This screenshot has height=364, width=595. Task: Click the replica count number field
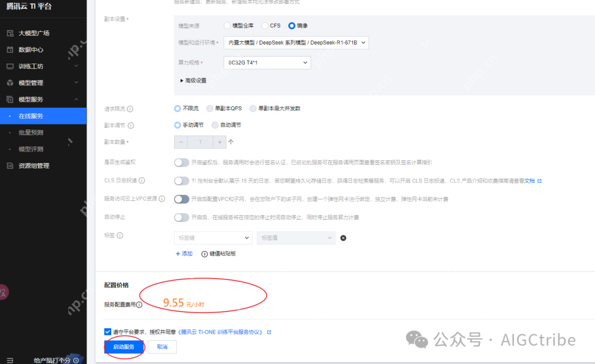(x=200, y=142)
